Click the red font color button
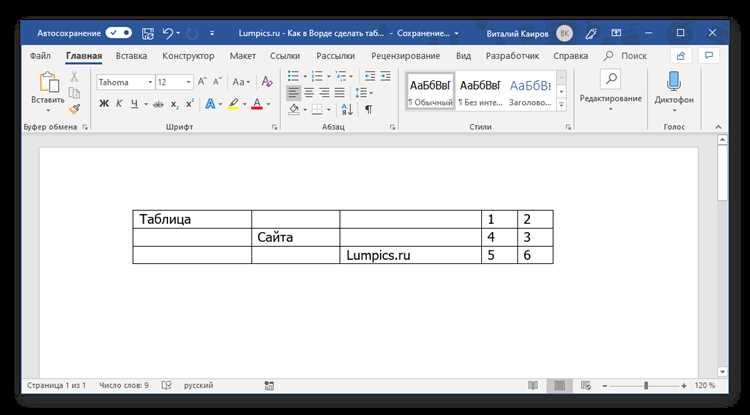Viewport: 750px width, 415px height. (x=257, y=104)
